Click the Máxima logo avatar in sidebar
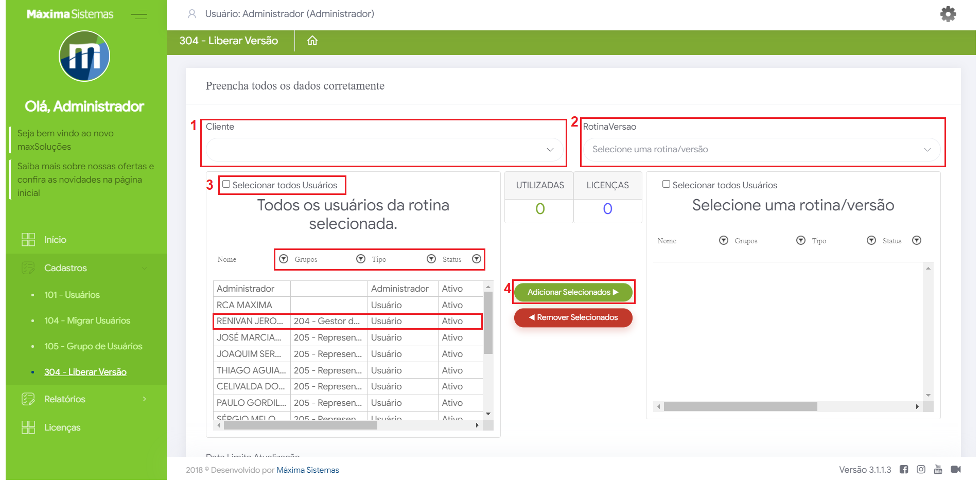The width and height of the screenshot is (980, 482). coord(84,56)
